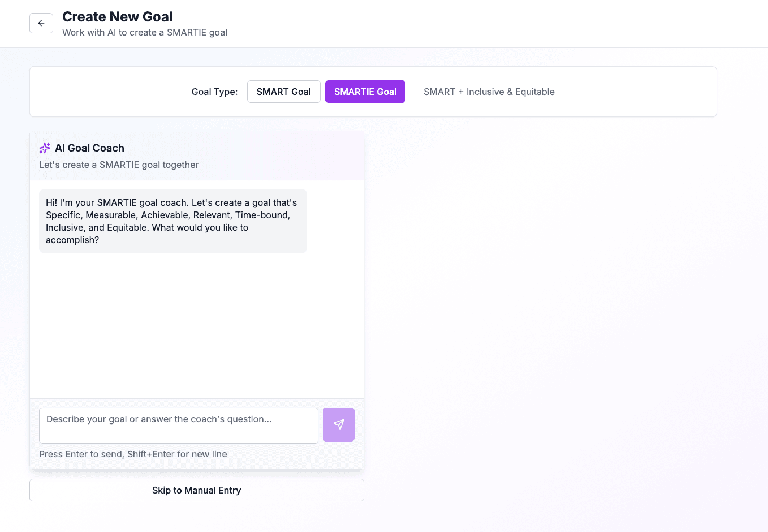Click the Create New Goal page title
This screenshot has width=768, height=532.
(x=117, y=16)
